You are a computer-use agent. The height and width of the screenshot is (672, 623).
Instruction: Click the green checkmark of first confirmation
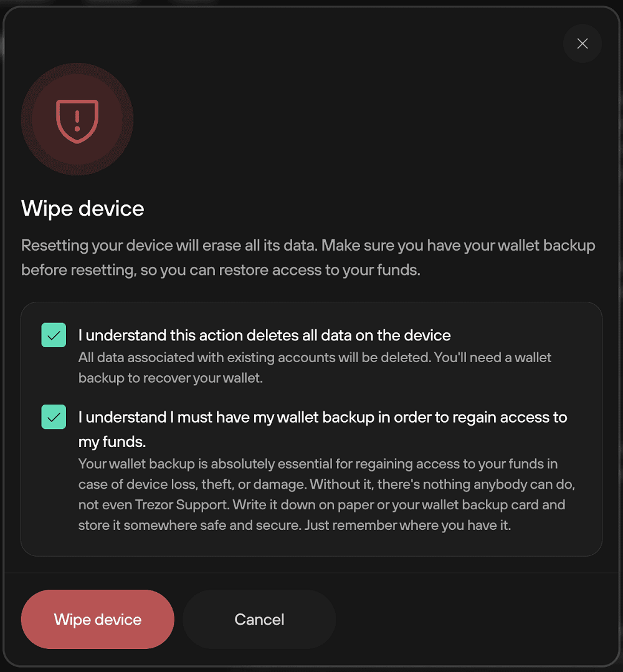54,335
